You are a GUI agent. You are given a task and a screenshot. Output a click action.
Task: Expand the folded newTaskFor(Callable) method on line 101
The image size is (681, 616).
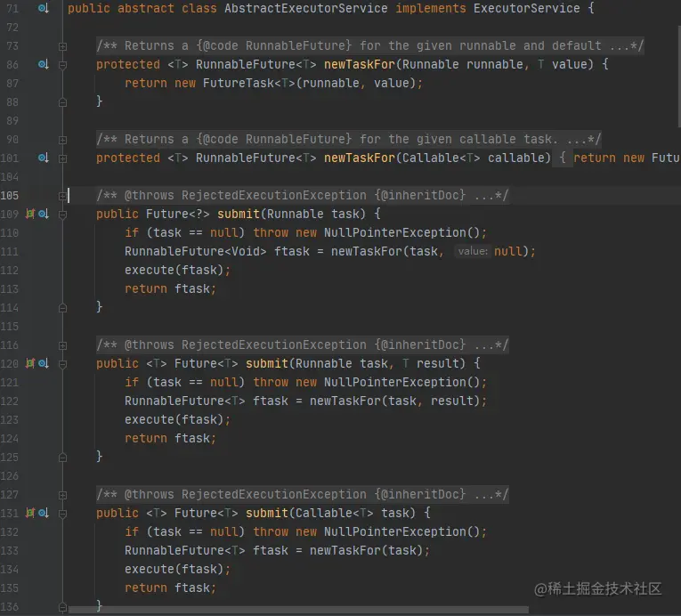coord(62,158)
